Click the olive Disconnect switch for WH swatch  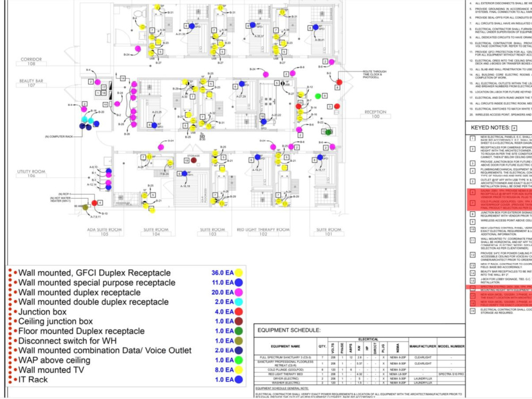(239, 340)
